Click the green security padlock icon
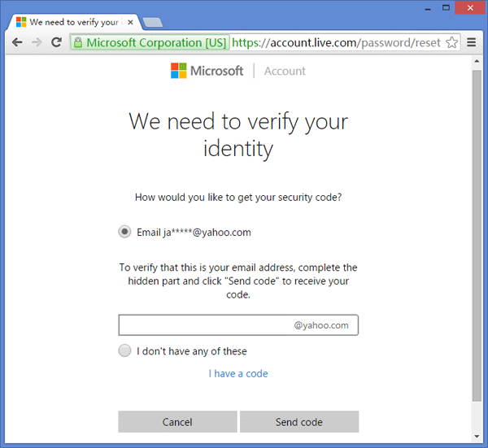 tap(77, 42)
